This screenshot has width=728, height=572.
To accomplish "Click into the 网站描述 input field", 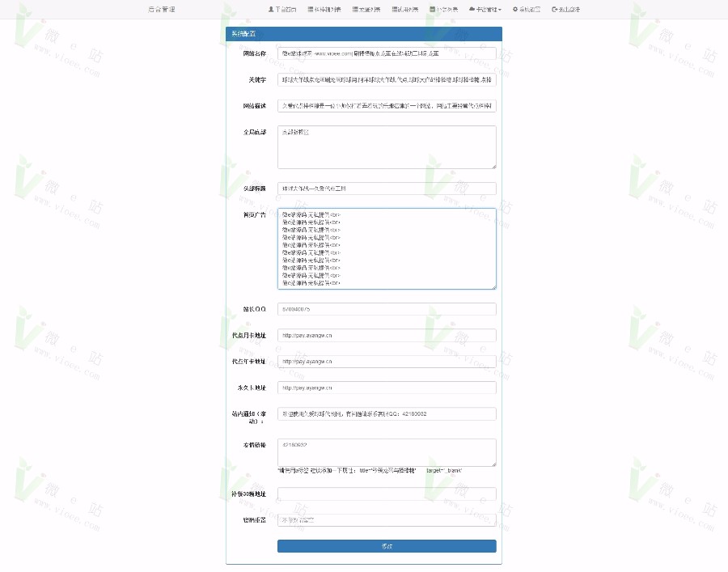I will [387, 106].
